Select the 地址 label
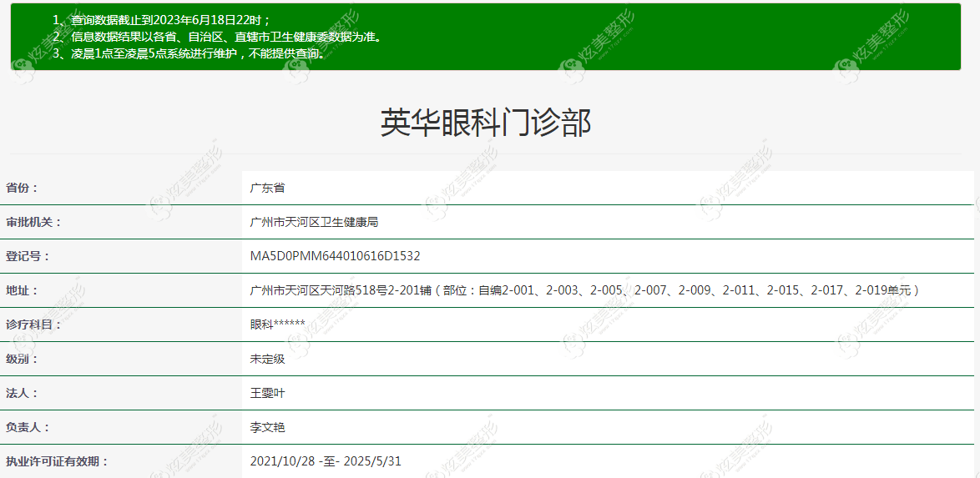 [22, 290]
